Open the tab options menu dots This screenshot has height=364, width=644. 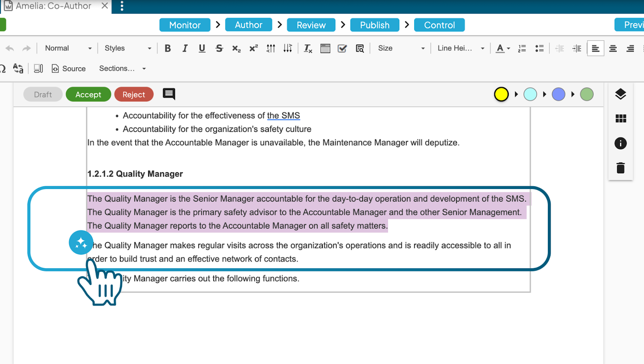click(x=122, y=6)
